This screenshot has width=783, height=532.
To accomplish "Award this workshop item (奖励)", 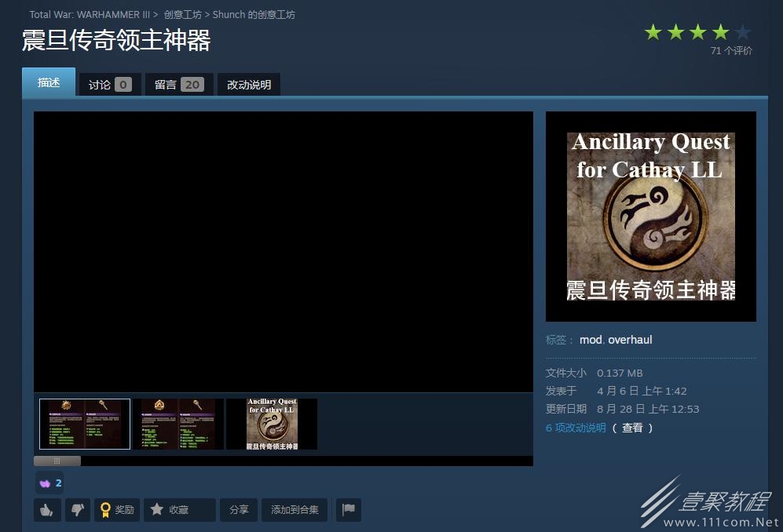I will pyautogui.click(x=117, y=509).
